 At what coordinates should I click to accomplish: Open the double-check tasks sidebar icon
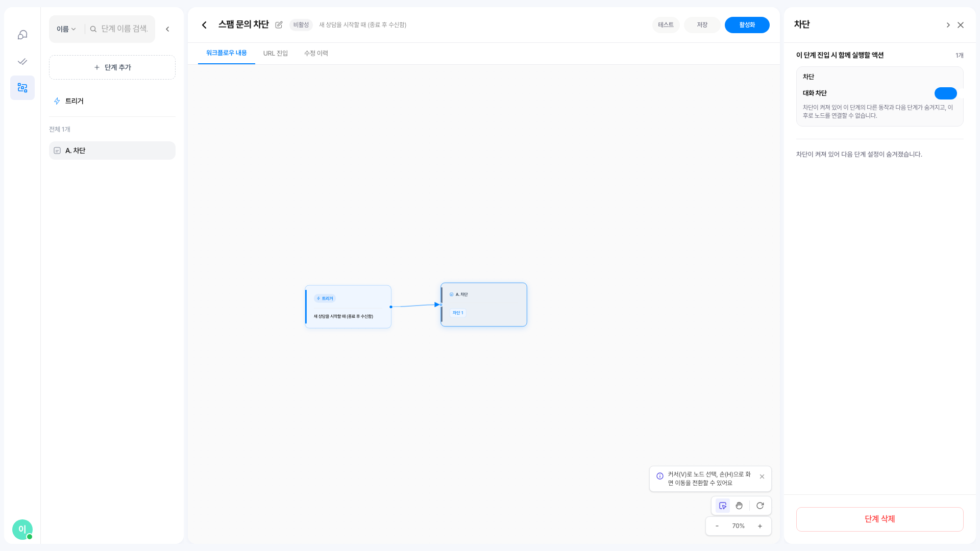pyautogui.click(x=22, y=61)
